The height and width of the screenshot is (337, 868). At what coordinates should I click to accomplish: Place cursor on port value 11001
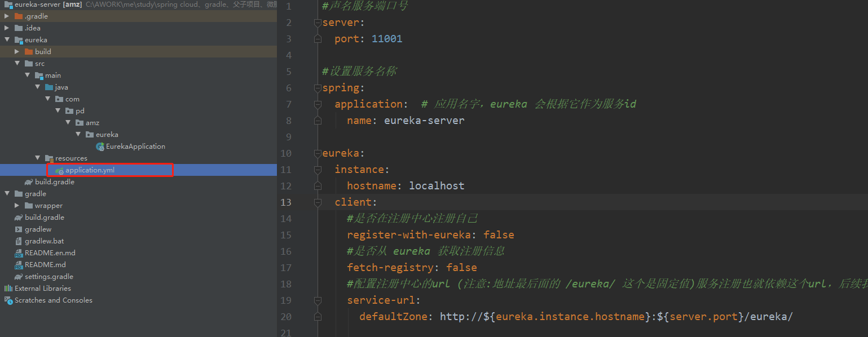pyautogui.click(x=387, y=39)
